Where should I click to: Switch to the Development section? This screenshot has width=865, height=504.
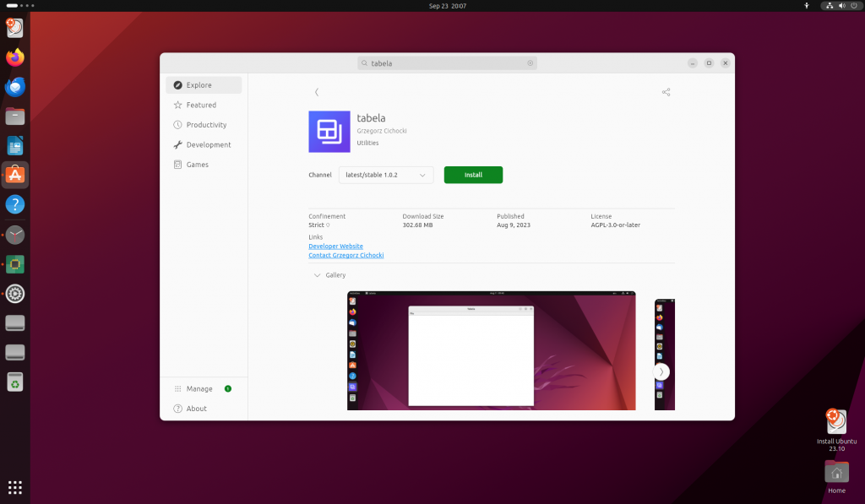click(x=204, y=144)
